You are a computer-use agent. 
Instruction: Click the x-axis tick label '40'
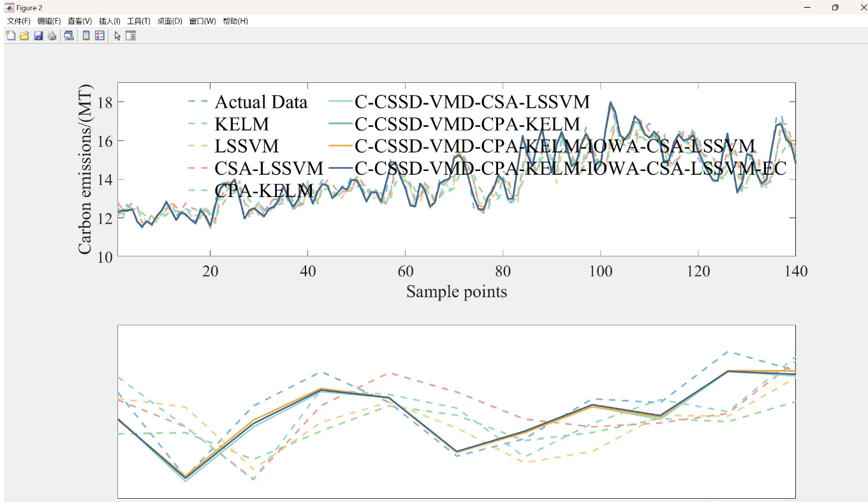tap(308, 271)
